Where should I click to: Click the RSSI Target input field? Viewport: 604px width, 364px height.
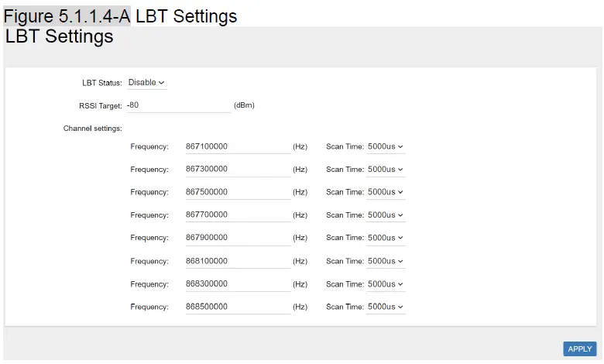coord(178,105)
